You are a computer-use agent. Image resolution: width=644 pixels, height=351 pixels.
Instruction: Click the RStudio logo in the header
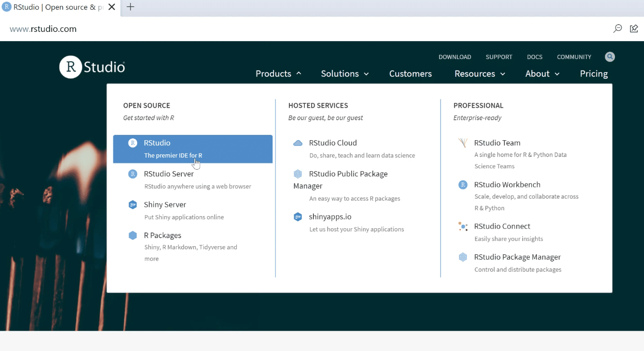click(x=92, y=67)
